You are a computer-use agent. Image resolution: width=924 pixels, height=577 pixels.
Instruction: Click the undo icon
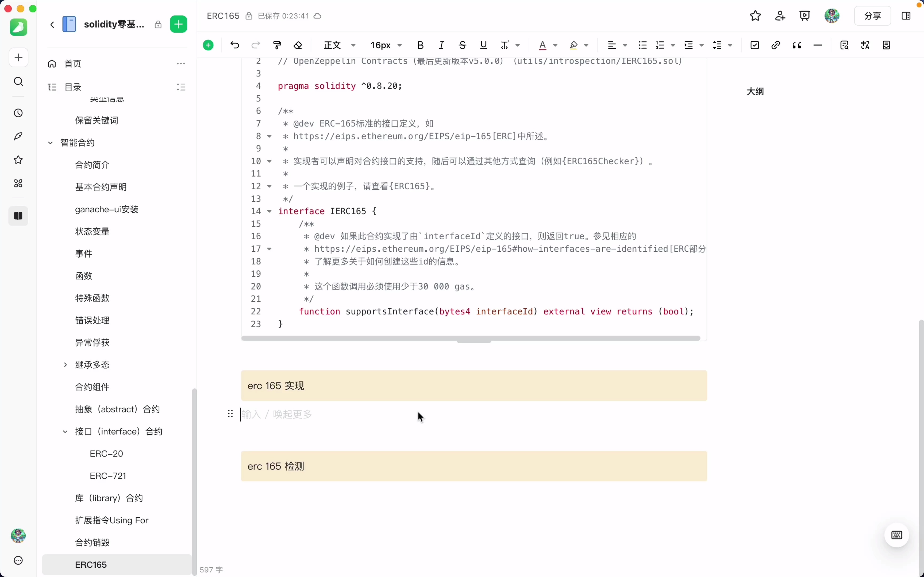coord(234,45)
